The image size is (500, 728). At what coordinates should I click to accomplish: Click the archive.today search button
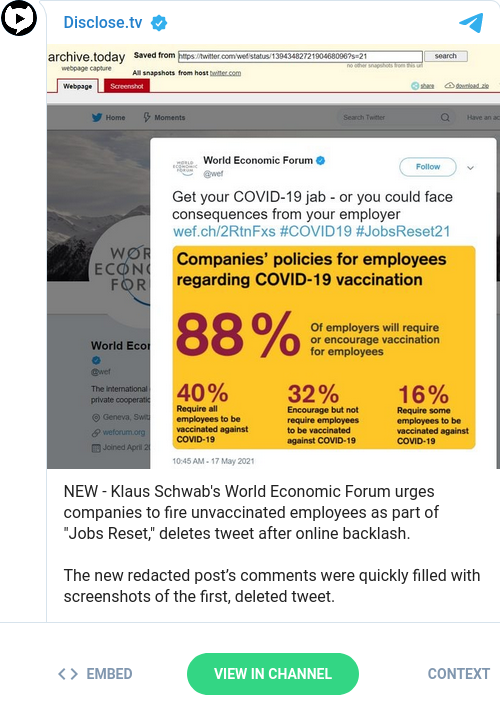point(446,56)
